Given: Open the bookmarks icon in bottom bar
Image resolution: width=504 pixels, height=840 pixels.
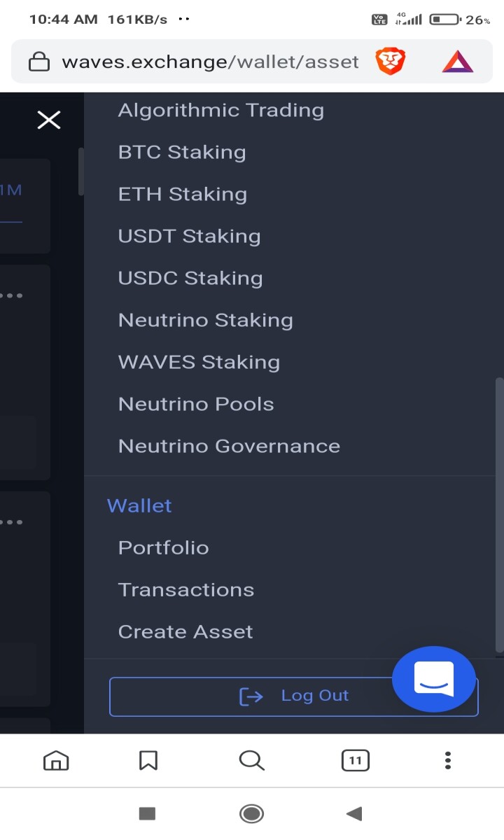Looking at the screenshot, I should point(148,760).
